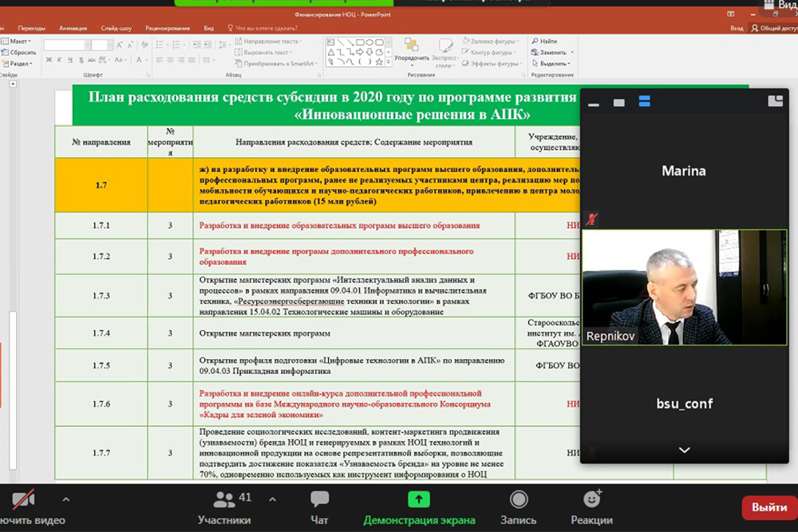Screen dimensions: 798x532
Task: Expand the arrow next to Участники
Action: pyautogui.click(x=272, y=500)
